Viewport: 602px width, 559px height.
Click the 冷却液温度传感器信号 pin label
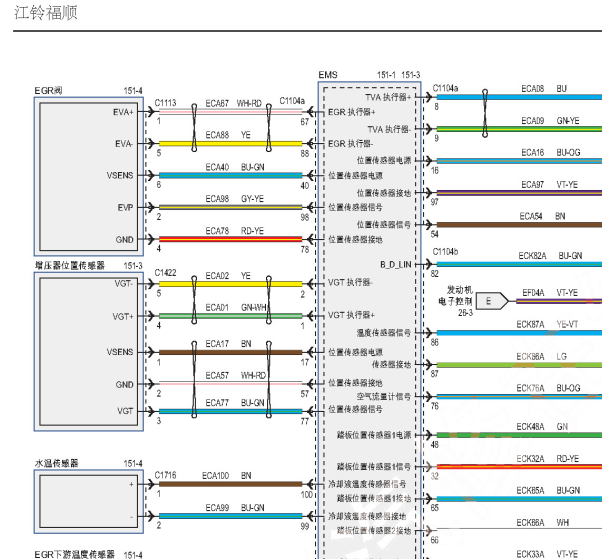[367, 484]
